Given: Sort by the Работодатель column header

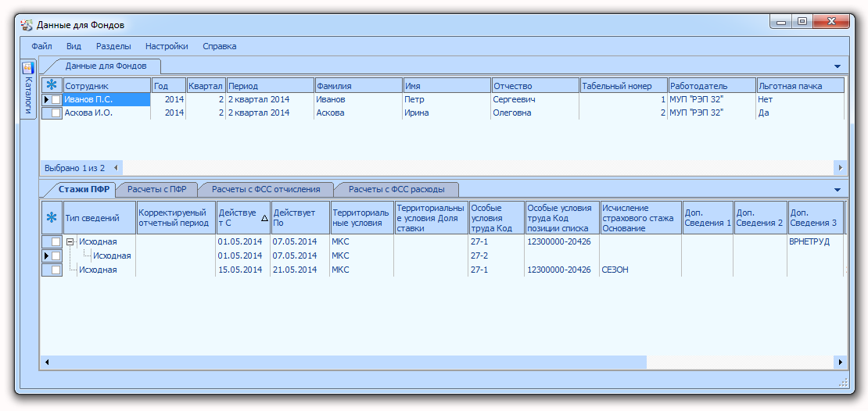Looking at the screenshot, I should click(x=712, y=86).
